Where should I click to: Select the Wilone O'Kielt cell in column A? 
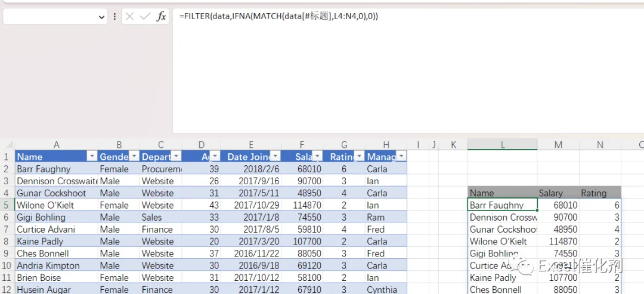point(56,205)
